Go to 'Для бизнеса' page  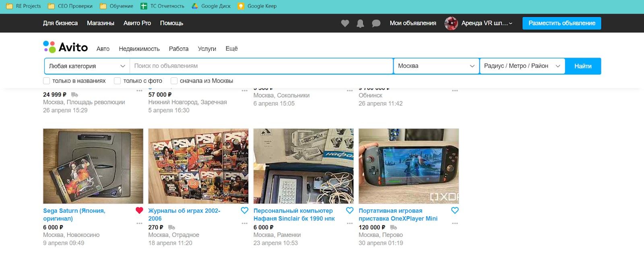(x=60, y=23)
